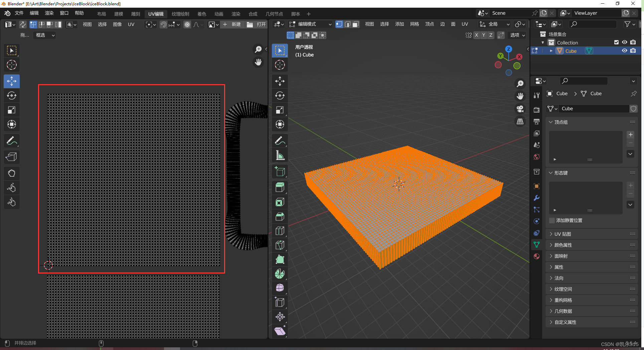The width and height of the screenshot is (644, 350).
Task: Select the Spin tool in viewport toolbar
Action: (280, 274)
